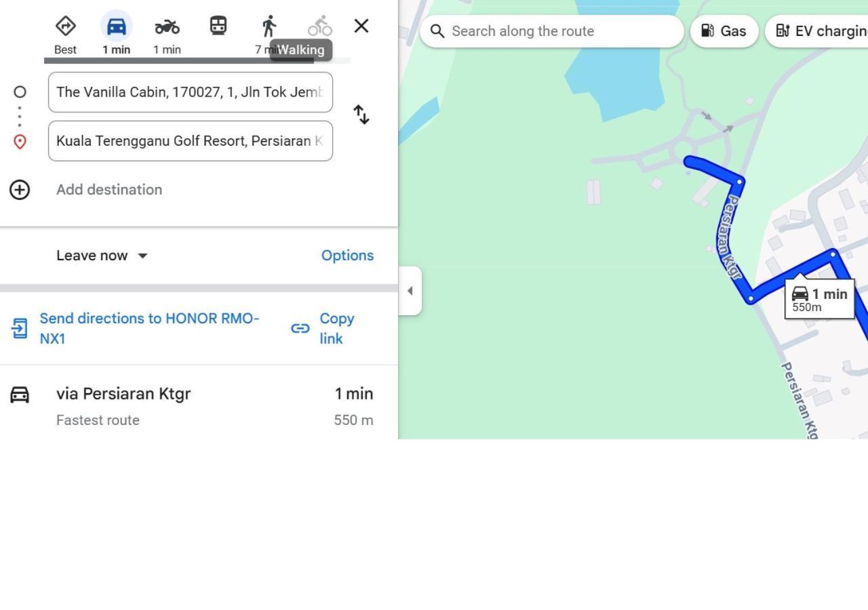The image size is (868, 610).
Task: Open route Options
Action: tap(347, 256)
